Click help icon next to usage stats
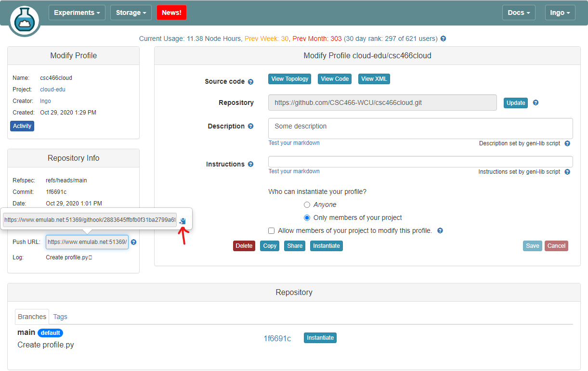This screenshot has height=371, width=588. 443,38
